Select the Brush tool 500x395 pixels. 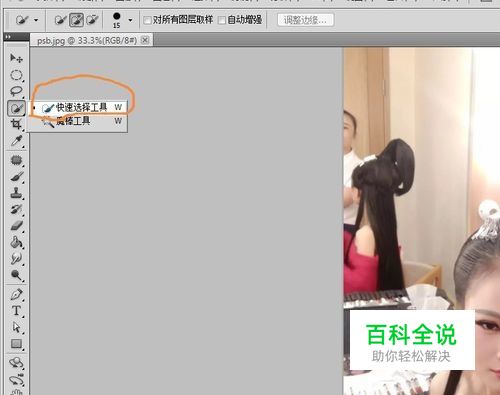[16, 177]
